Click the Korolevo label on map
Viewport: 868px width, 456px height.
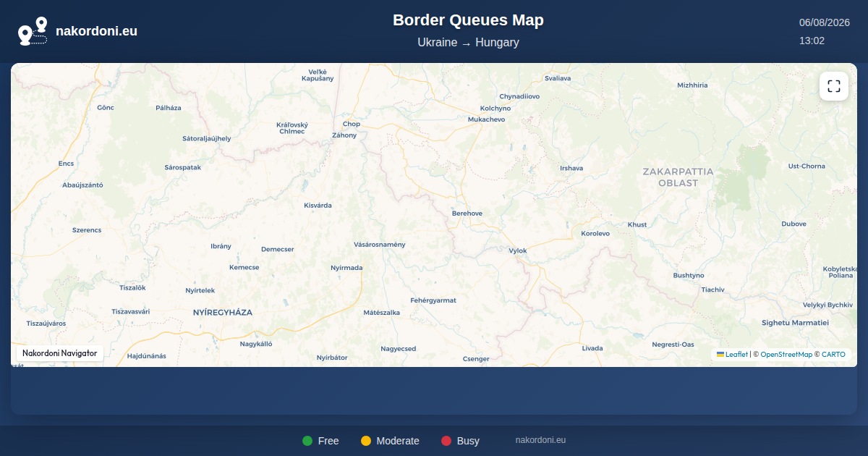tap(595, 234)
